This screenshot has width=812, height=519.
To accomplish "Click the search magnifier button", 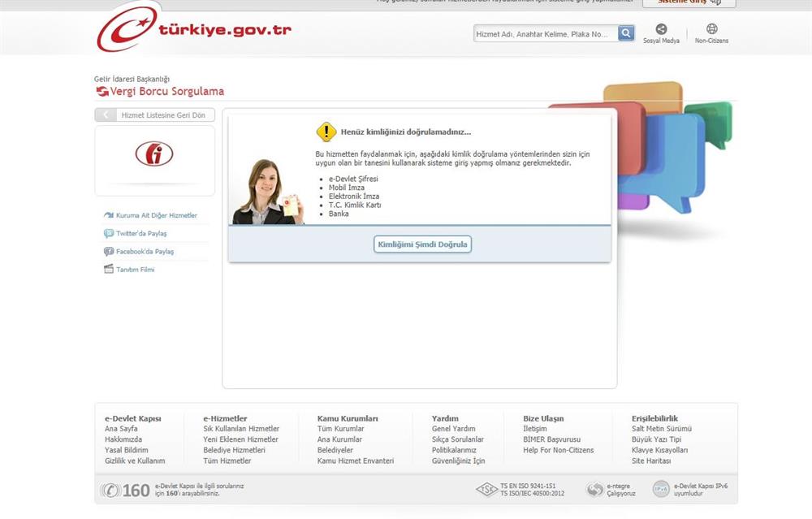I will pos(626,33).
